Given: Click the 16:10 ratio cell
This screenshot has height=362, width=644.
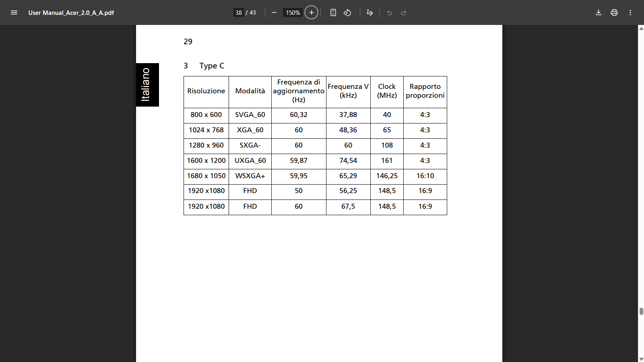Looking at the screenshot, I should point(425,176).
